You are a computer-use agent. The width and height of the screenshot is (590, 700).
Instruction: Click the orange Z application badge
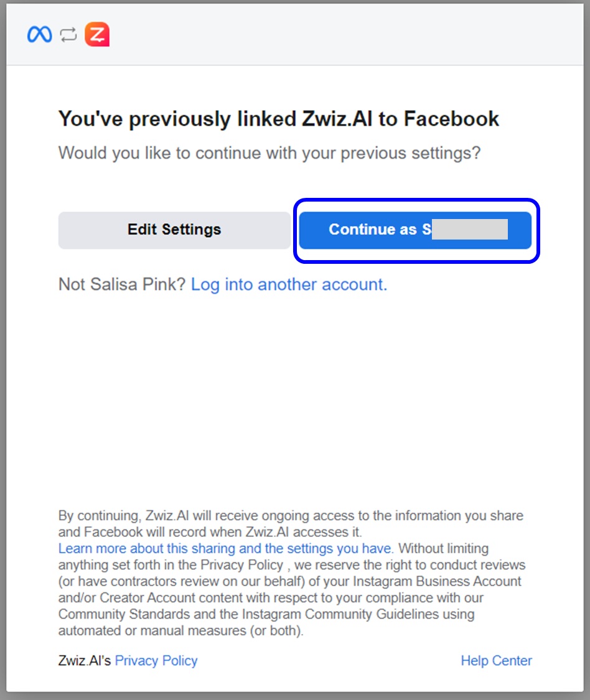(97, 34)
